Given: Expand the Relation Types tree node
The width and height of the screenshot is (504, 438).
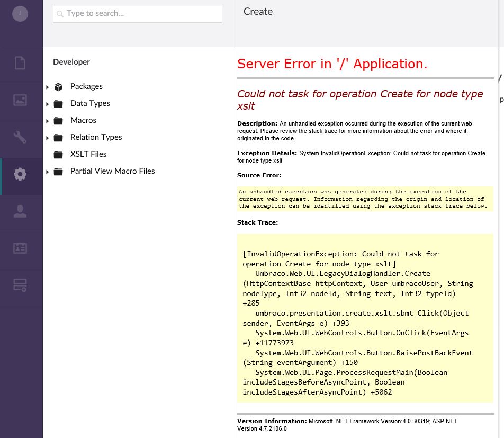Looking at the screenshot, I should click(47, 138).
